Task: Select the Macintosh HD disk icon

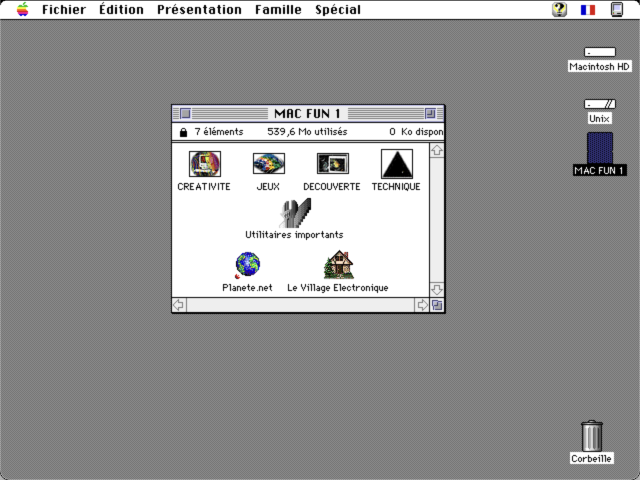Action: click(600, 52)
